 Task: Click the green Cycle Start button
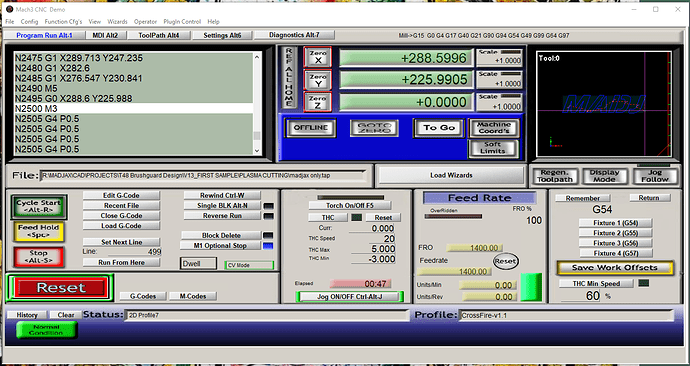(39, 207)
